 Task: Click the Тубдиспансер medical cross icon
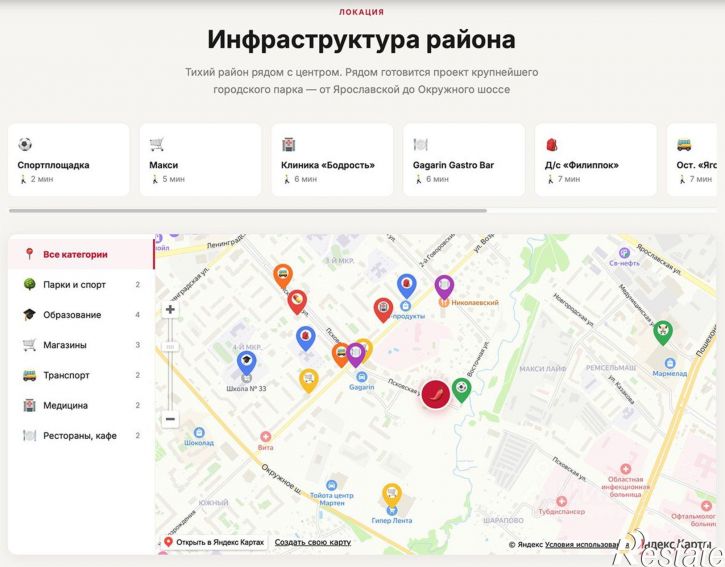pyautogui.click(x=561, y=501)
